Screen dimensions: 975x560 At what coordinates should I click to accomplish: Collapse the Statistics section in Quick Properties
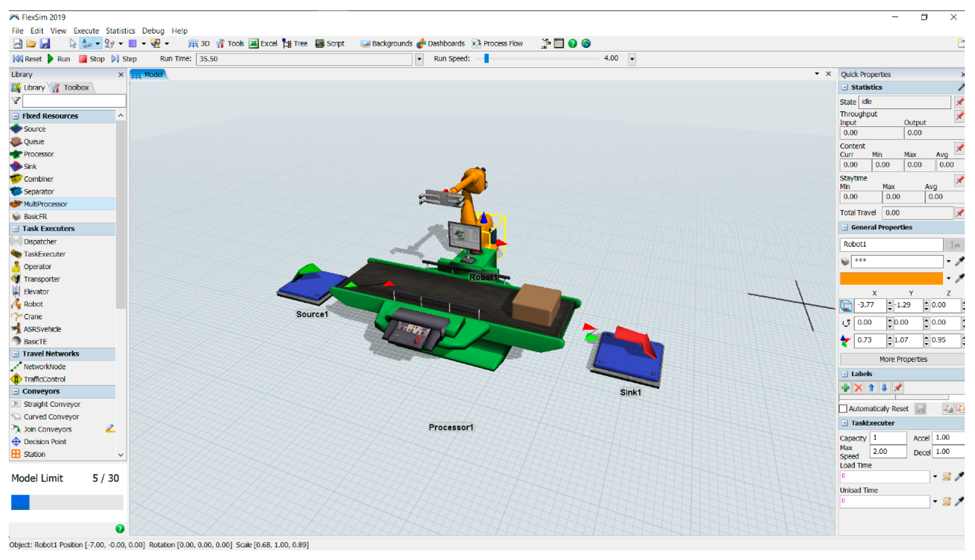click(x=845, y=87)
